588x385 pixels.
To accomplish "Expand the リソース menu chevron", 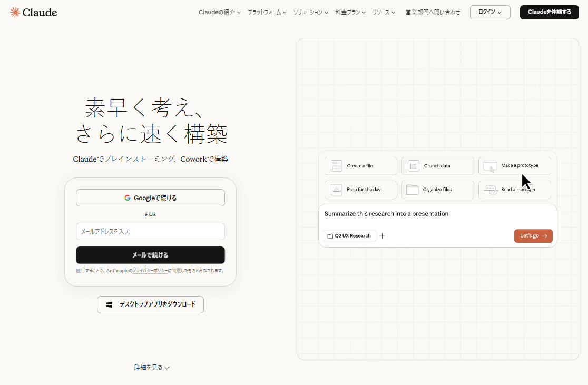I will [394, 13].
